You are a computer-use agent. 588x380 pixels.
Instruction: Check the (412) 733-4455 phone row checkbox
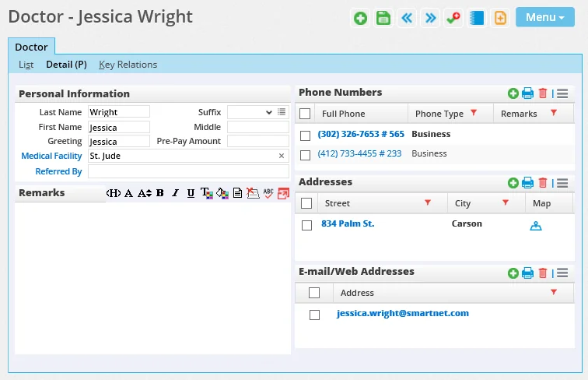(x=305, y=155)
